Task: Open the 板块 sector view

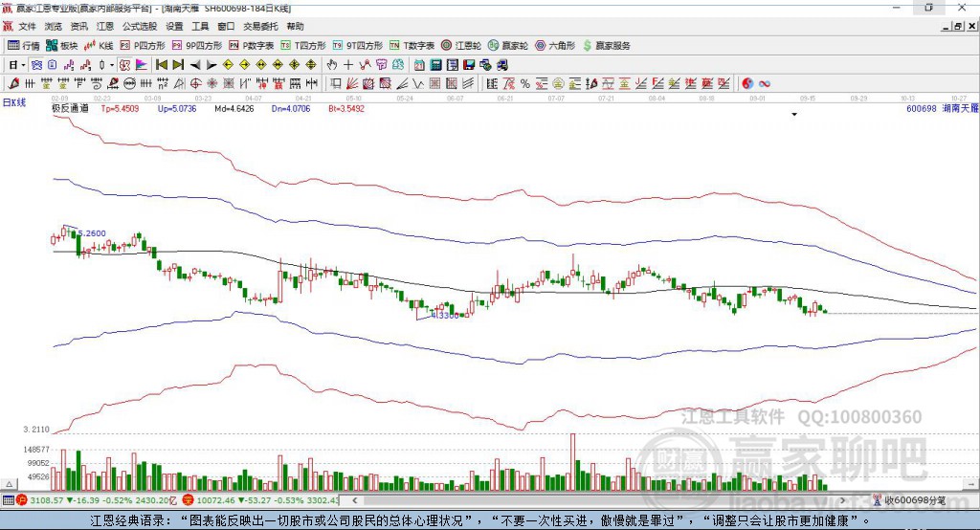Action: [x=61, y=46]
